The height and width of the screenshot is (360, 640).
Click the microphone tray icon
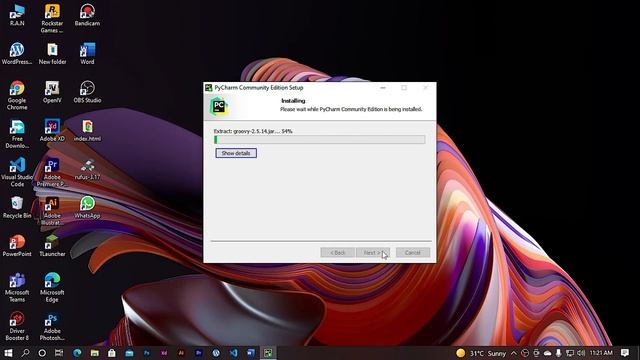558,353
